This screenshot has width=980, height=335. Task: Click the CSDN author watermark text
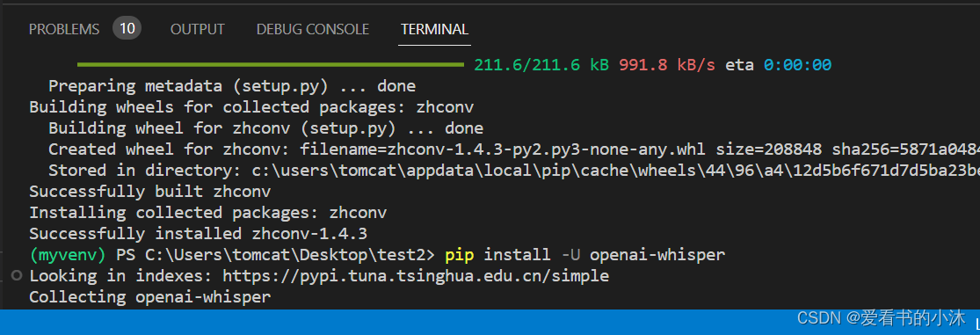click(x=882, y=318)
